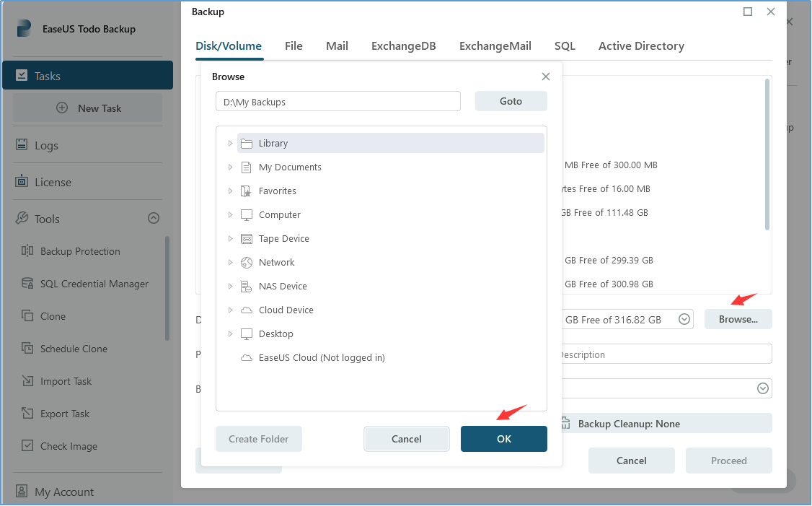Click the Description input field

click(x=666, y=354)
